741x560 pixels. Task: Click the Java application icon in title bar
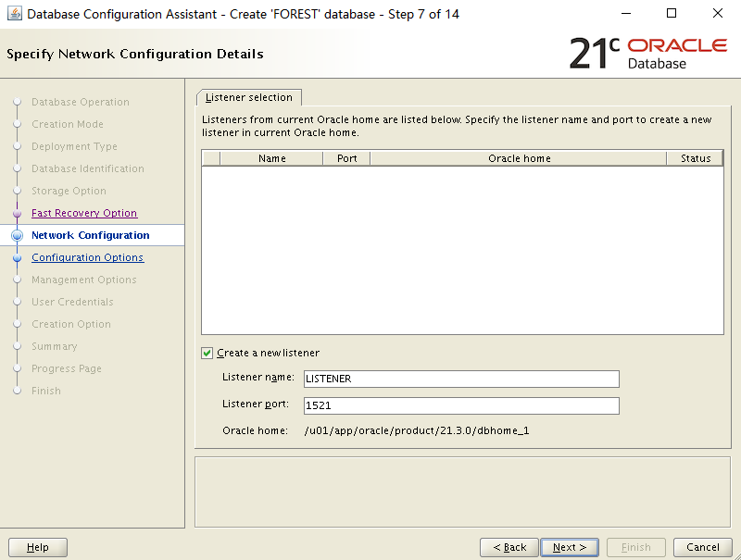tap(15, 14)
